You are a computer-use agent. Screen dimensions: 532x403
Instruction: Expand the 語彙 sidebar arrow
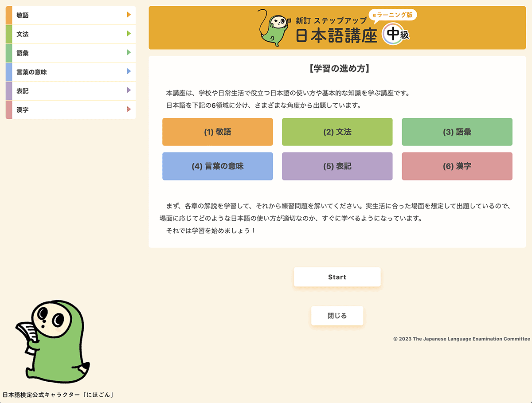tap(129, 53)
